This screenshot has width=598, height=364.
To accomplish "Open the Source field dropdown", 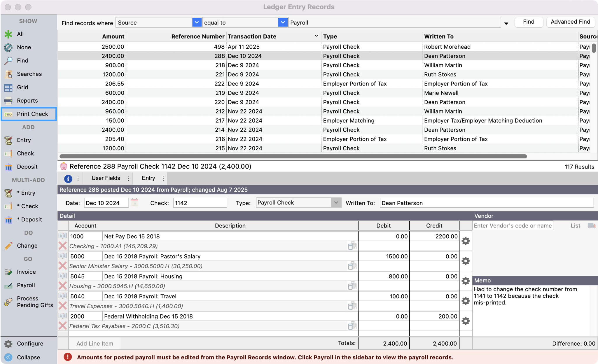I will tap(197, 22).
